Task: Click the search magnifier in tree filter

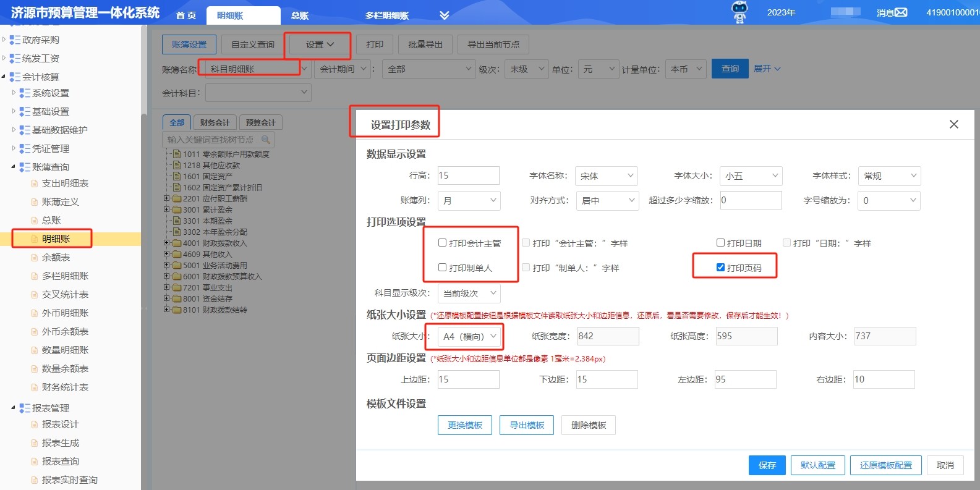Action: 266,140
